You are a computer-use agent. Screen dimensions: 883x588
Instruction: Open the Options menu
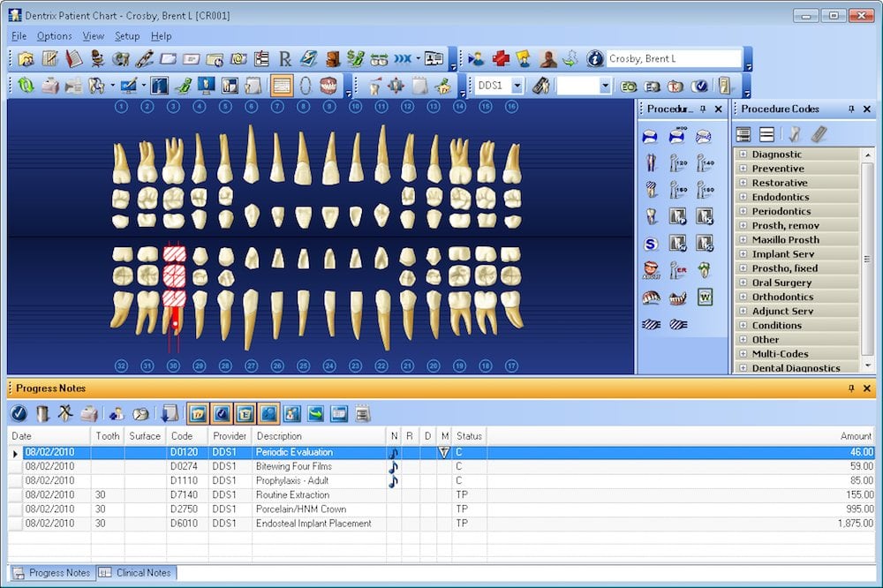[55, 36]
